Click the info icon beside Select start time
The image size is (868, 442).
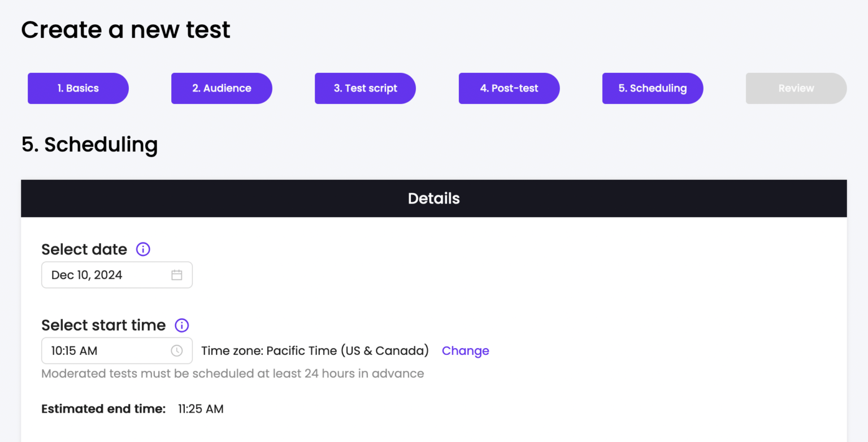coord(181,325)
